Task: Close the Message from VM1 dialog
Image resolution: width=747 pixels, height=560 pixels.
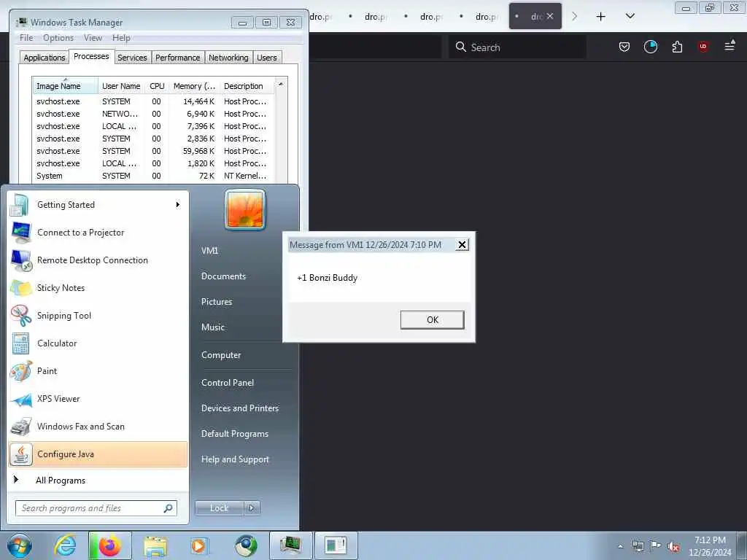Action: (x=462, y=245)
